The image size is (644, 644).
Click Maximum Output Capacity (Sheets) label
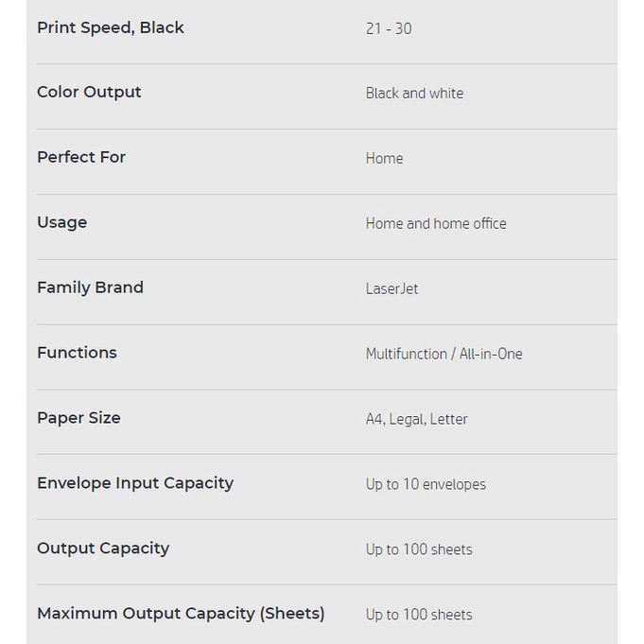[181, 613]
